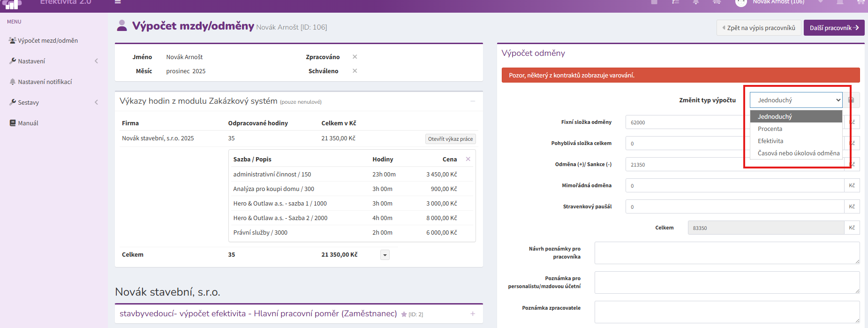868x328 pixels.
Task: Go back via Zpět na výpis pracovníků
Action: 759,28
